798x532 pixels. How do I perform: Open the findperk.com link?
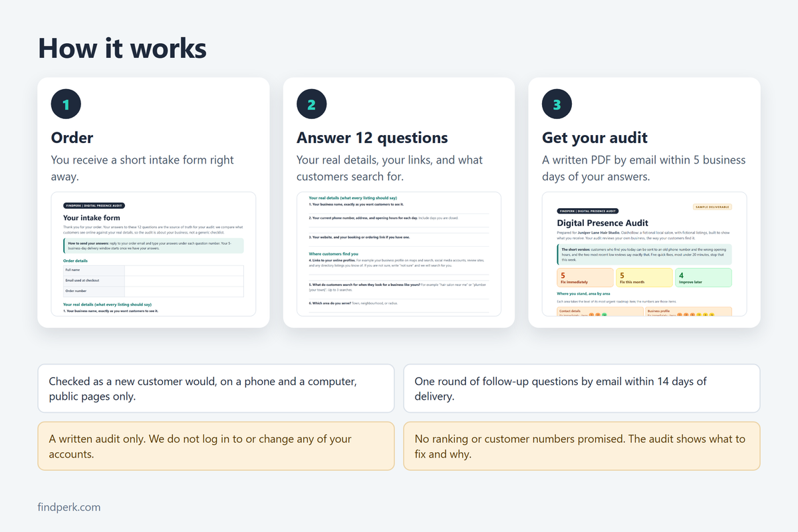[69, 507]
